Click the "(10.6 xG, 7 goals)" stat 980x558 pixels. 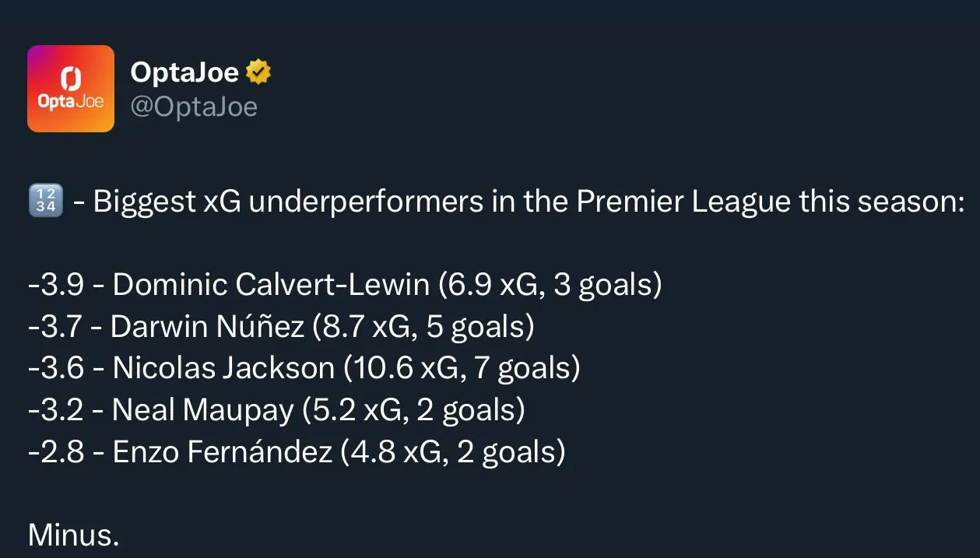[x=462, y=367]
